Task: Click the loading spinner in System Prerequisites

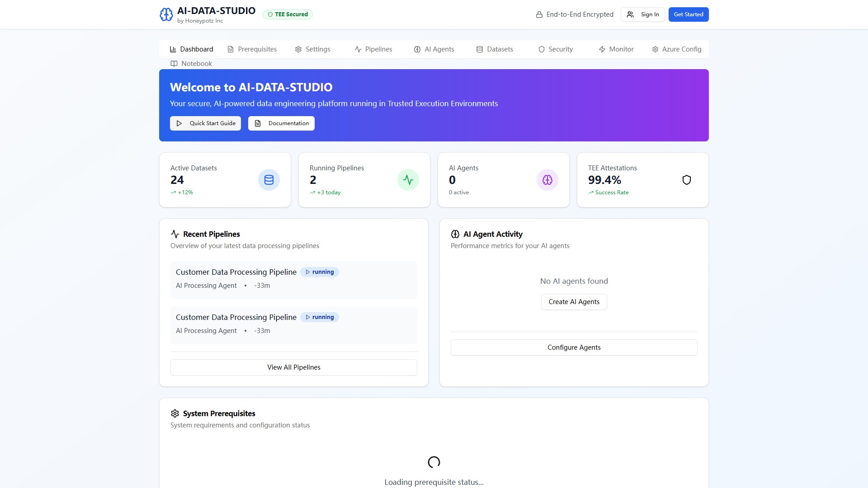Action: point(434,462)
